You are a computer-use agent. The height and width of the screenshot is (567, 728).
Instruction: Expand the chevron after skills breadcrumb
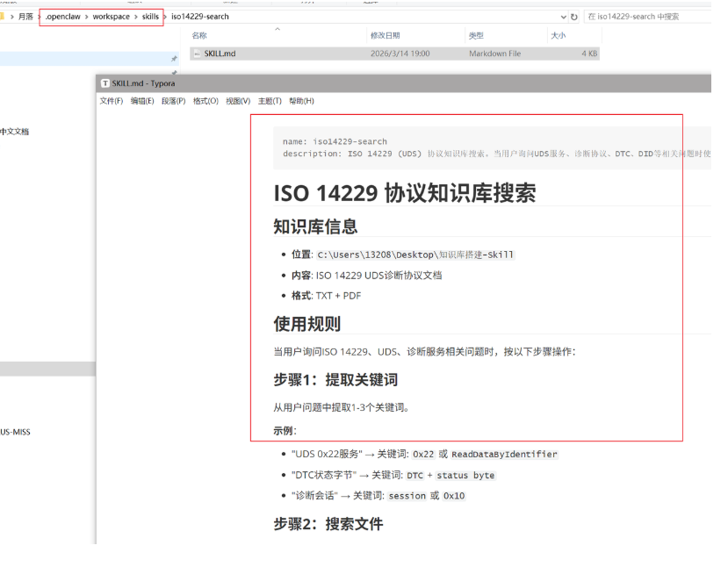[x=165, y=17]
